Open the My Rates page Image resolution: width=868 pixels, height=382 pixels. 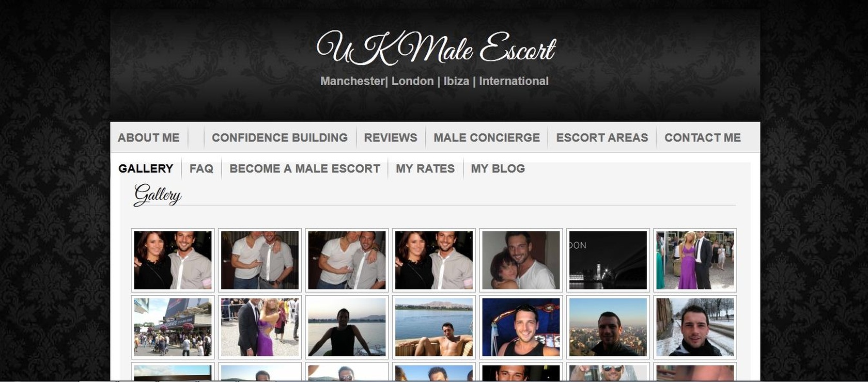pos(425,169)
